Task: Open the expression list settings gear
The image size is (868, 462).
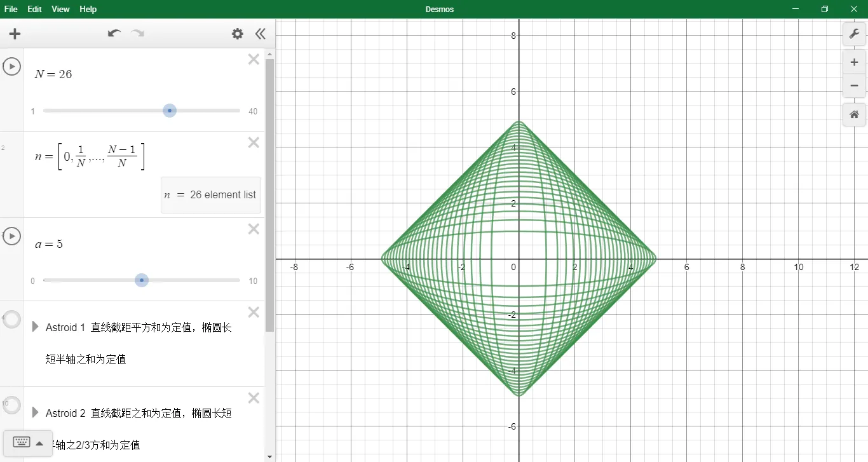Action: 237,34
